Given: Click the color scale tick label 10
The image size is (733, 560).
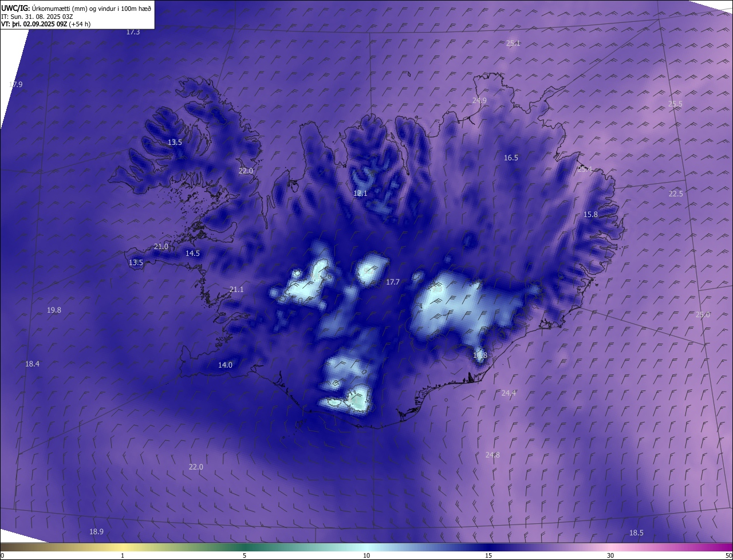Looking at the screenshot, I should point(366,555).
